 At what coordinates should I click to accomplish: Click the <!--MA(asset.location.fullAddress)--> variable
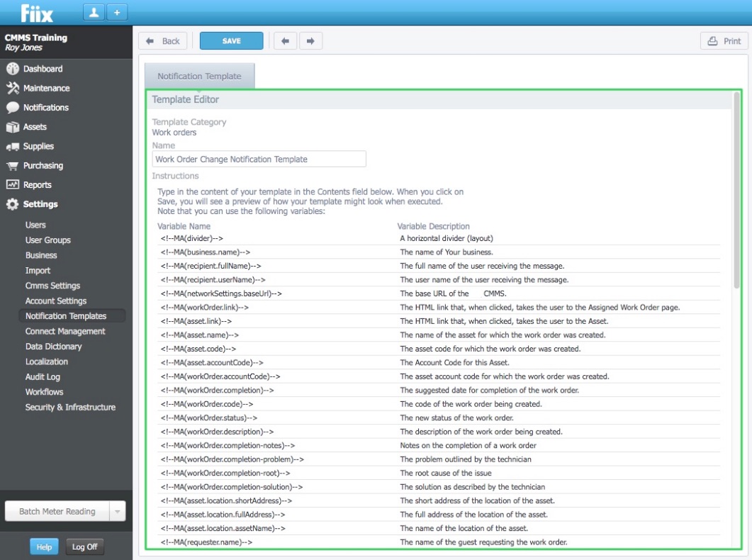pyautogui.click(x=223, y=515)
